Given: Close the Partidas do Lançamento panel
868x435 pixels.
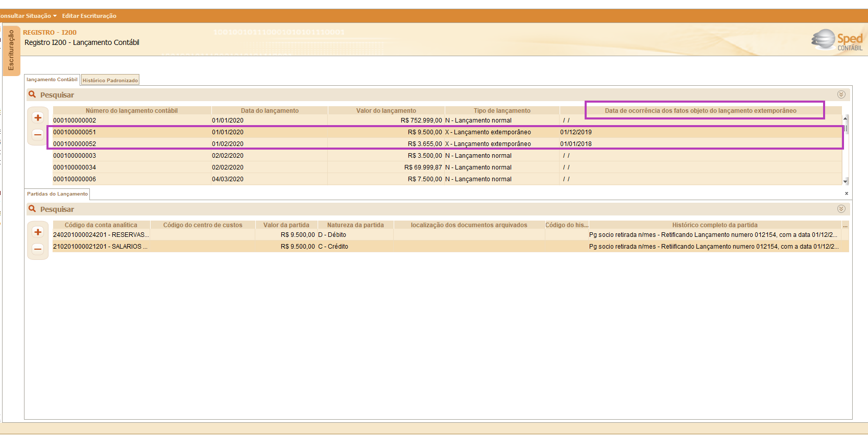Looking at the screenshot, I should 847,194.
